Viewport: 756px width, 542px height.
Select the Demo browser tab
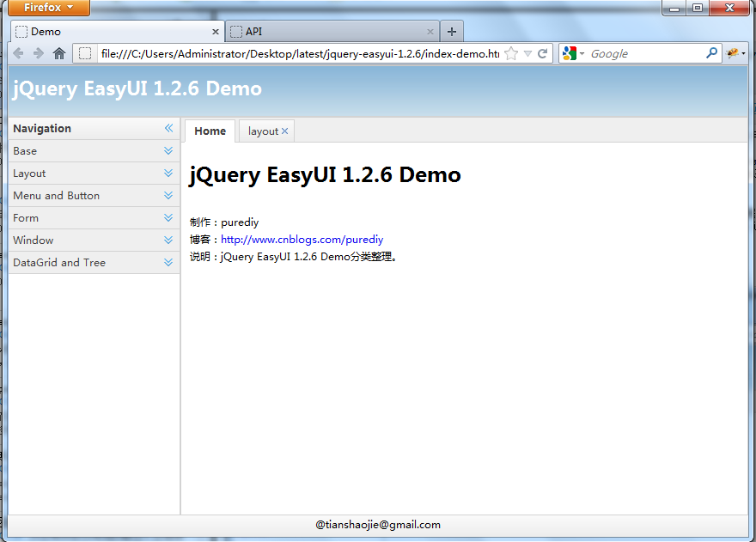118,32
